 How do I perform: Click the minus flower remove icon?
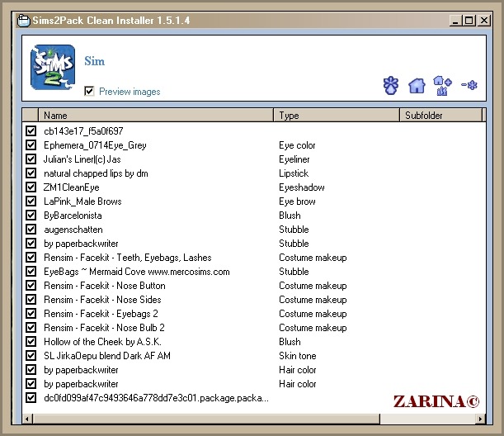469,85
